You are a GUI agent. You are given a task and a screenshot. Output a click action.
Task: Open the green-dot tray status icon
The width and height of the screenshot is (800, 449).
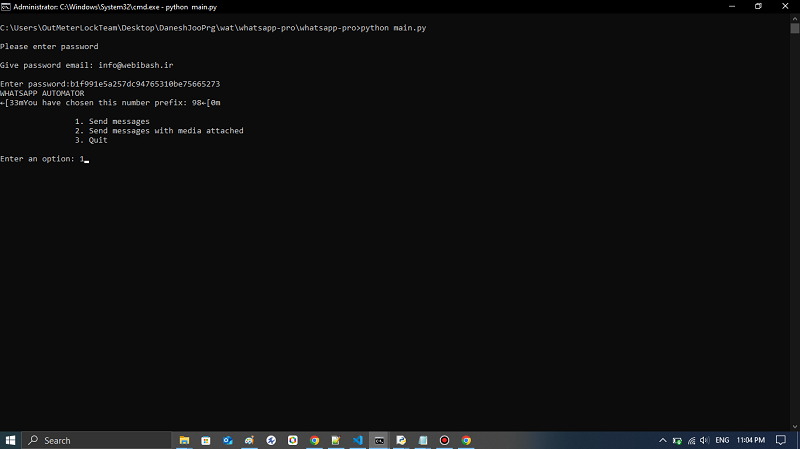click(x=677, y=440)
